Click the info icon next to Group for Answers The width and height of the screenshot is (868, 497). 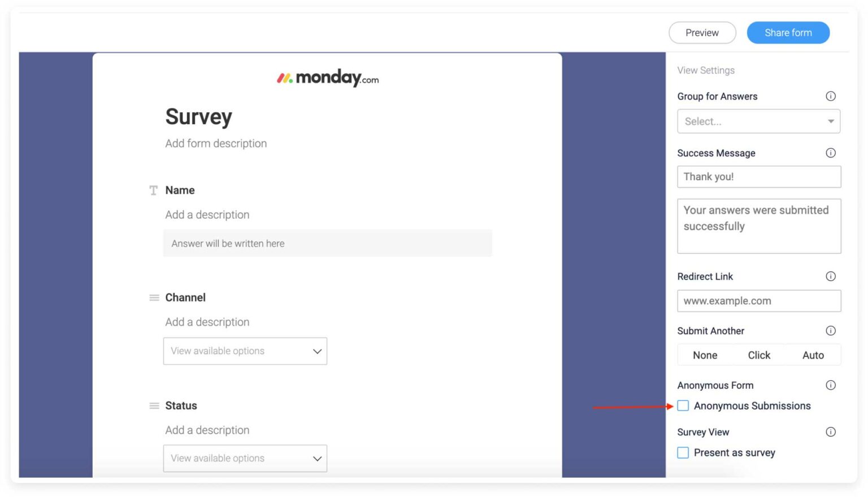pyautogui.click(x=831, y=96)
